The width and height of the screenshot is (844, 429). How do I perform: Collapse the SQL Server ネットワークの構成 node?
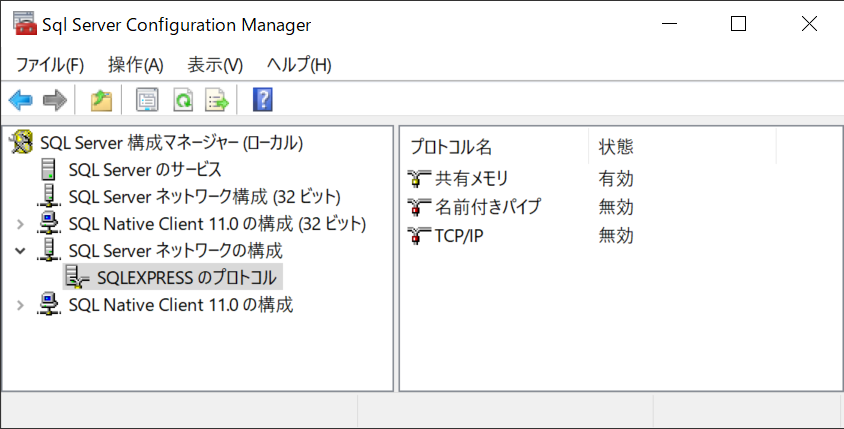(21, 250)
